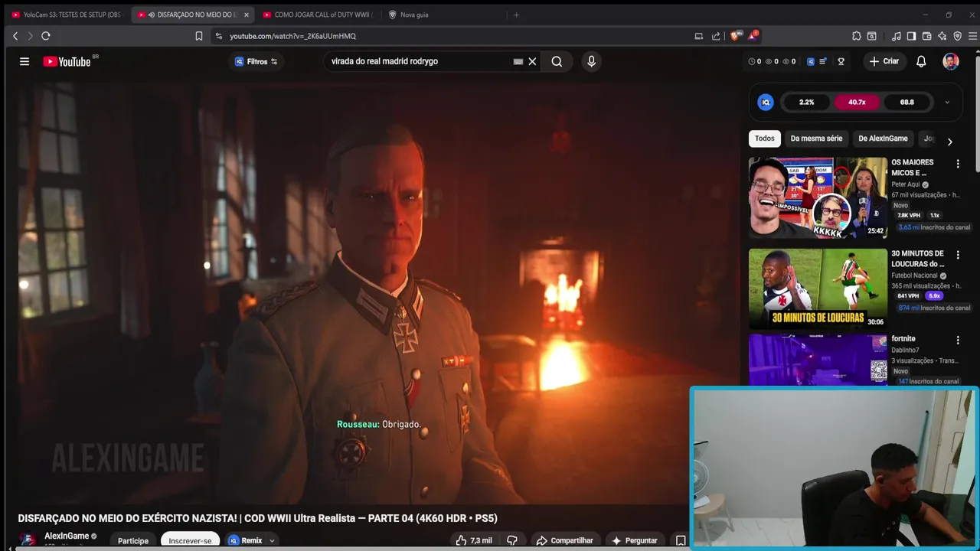Image resolution: width=980 pixels, height=551 pixels.
Task: Switch to YoloCam S3 browser tab
Action: pos(66,15)
